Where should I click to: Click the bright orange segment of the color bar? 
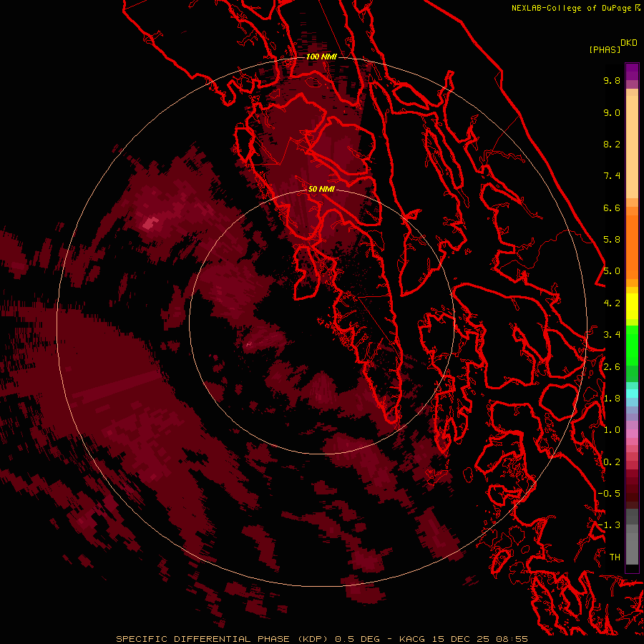tap(632, 246)
